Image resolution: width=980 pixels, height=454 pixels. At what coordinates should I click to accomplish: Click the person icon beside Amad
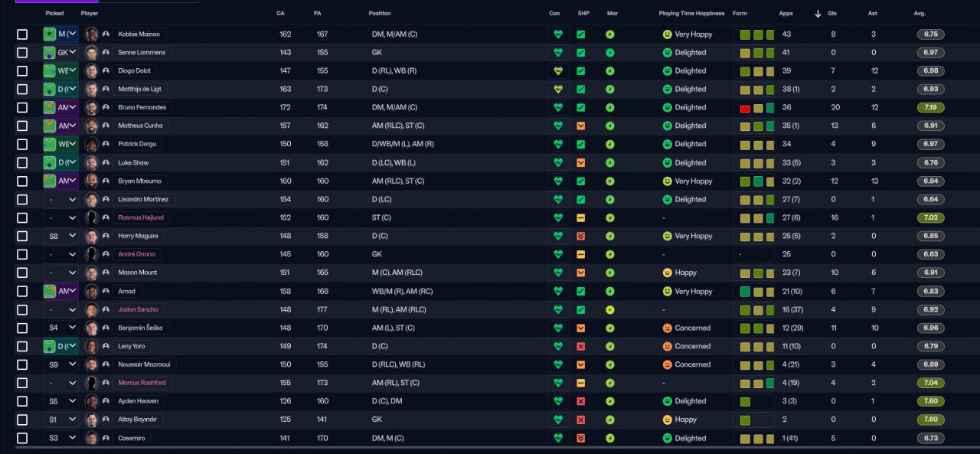106,292
